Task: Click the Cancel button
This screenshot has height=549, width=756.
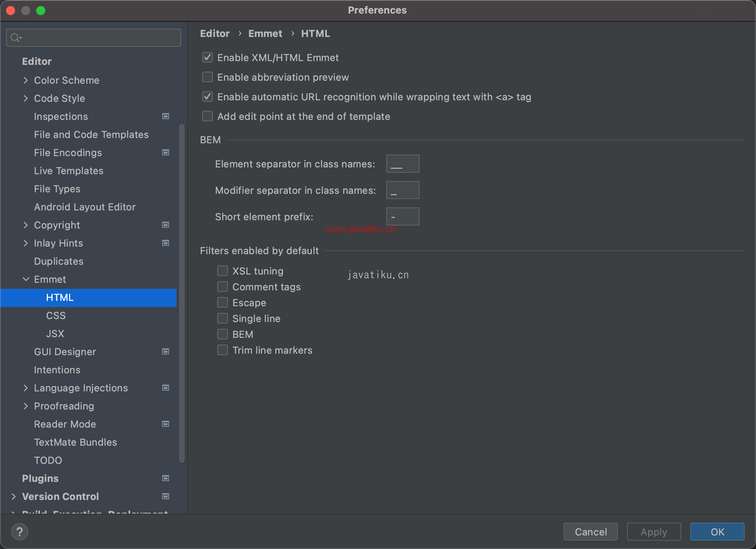Action: tap(590, 532)
